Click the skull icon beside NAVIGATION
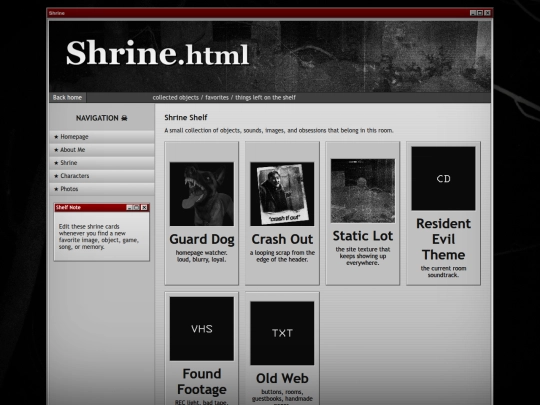The height and width of the screenshot is (405, 540). coord(124,118)
